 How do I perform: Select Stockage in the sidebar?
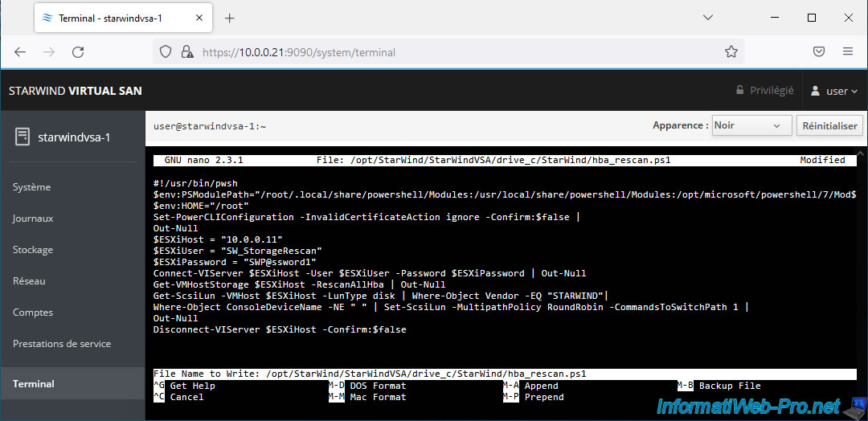(33, 250)
